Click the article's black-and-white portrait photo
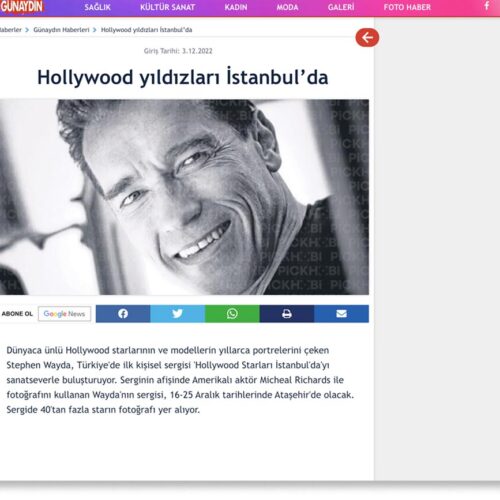This screenshot has height=500, width=500. 184,197
